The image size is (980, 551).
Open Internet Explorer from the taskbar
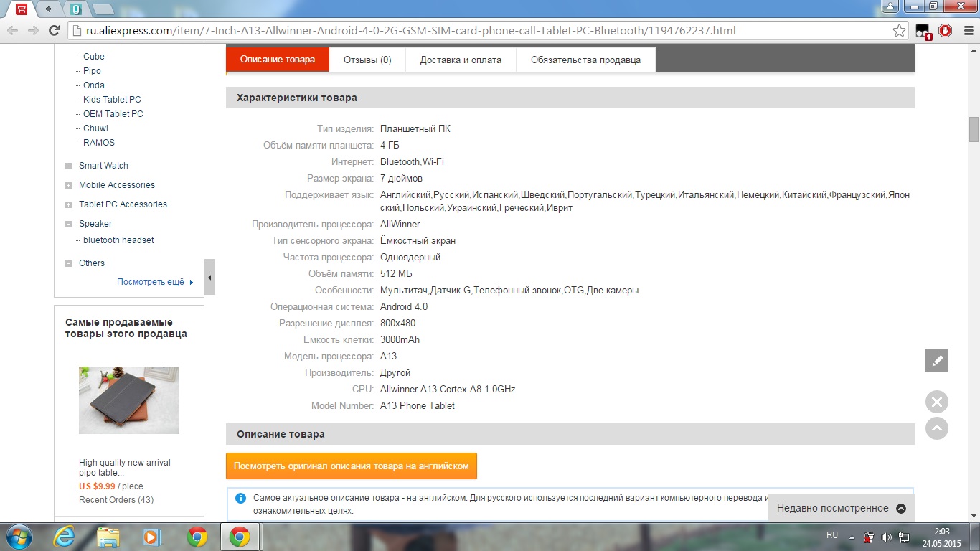tap(64, 536)
